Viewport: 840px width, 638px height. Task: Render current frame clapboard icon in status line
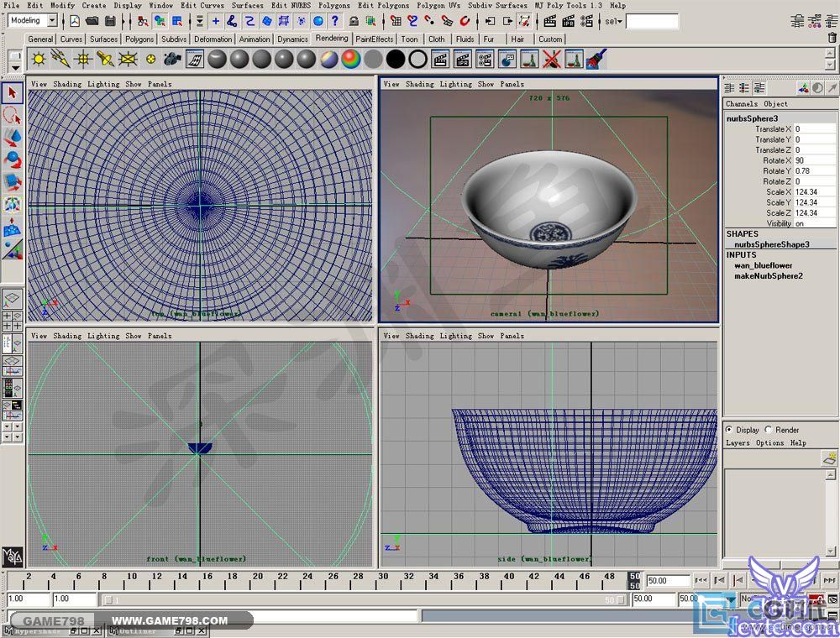550,22
